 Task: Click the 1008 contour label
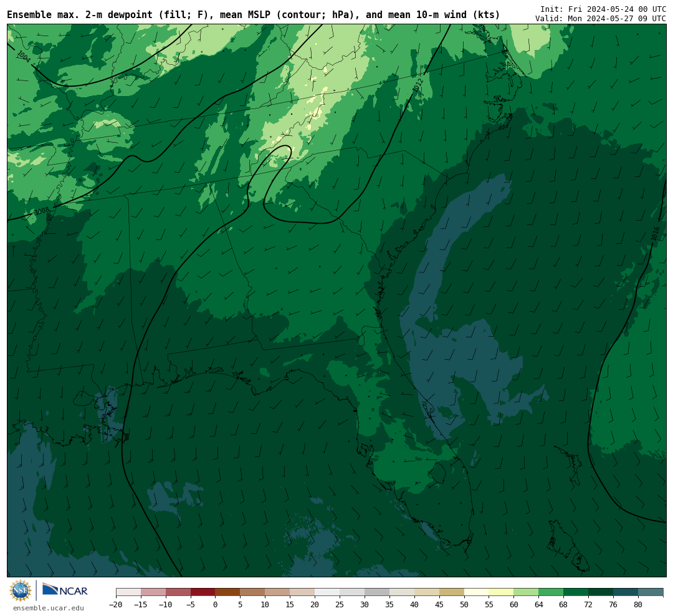(x=42, y=211)
